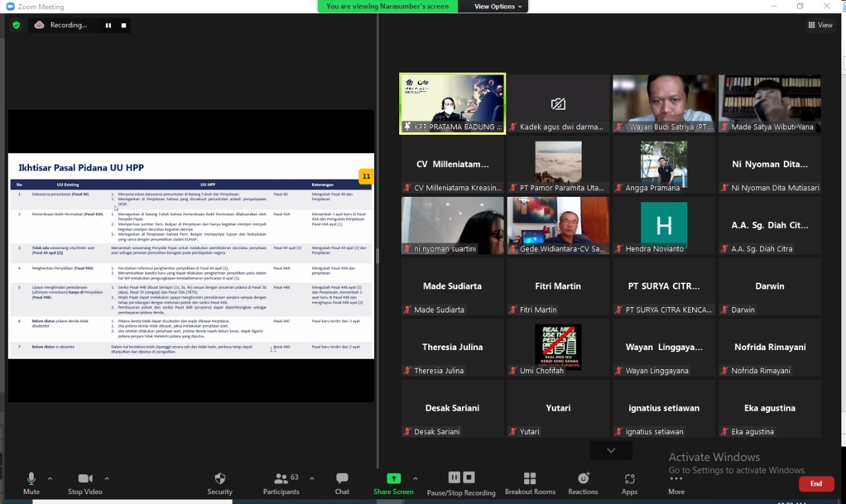Click the Stop Video camera icon
The height and width of the screenshot is (504, 846).
[x=85, y=479]
